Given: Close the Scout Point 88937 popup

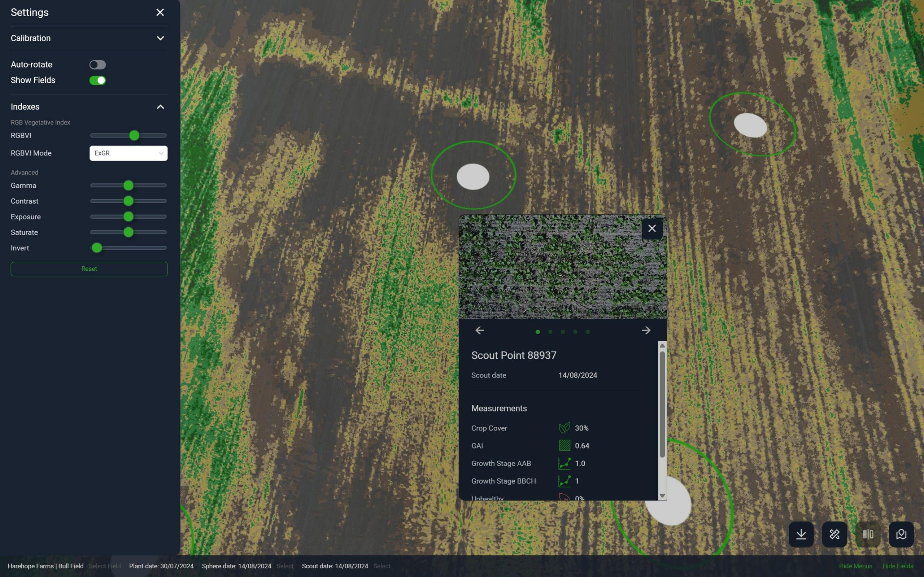Looking at the screenshot, I should click(x=652, y=228).
